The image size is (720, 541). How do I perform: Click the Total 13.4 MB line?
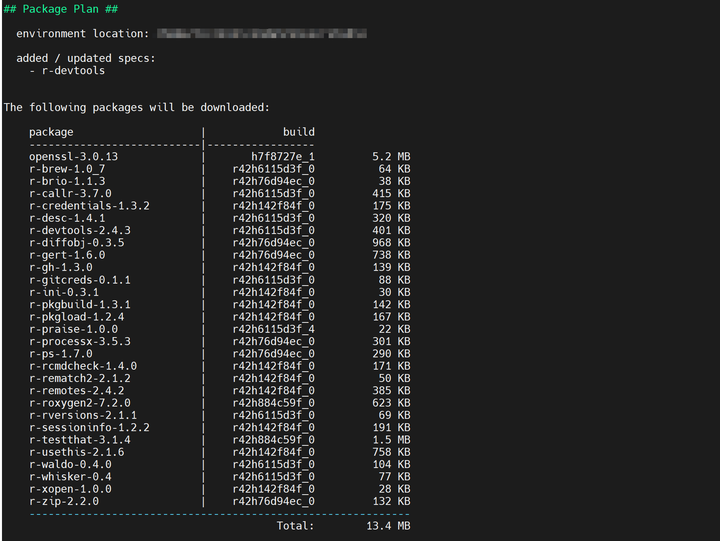(x=343, y=526)
